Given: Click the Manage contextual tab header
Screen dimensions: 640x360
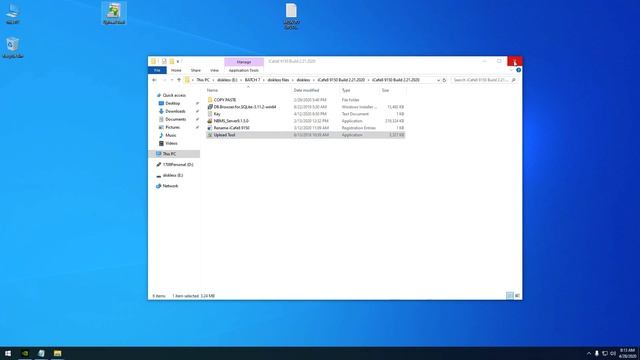Looking at the screenshot, I should [x=244, y=62].
